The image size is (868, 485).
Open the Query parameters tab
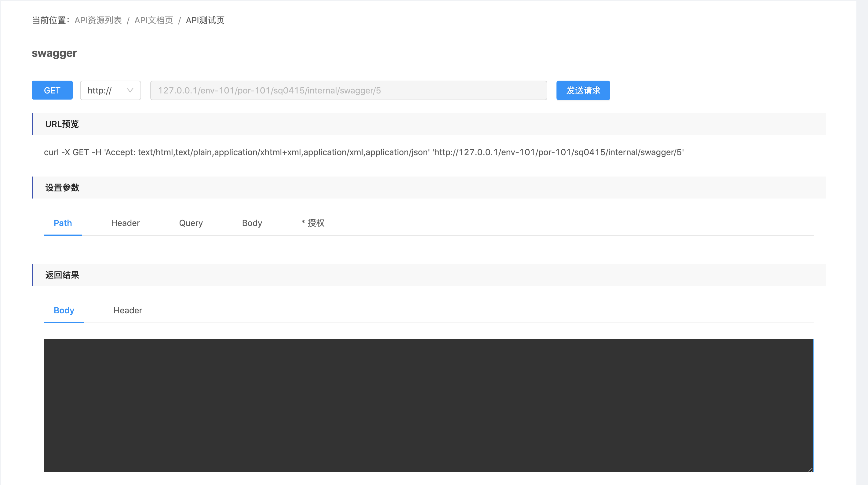coord(191,223)
